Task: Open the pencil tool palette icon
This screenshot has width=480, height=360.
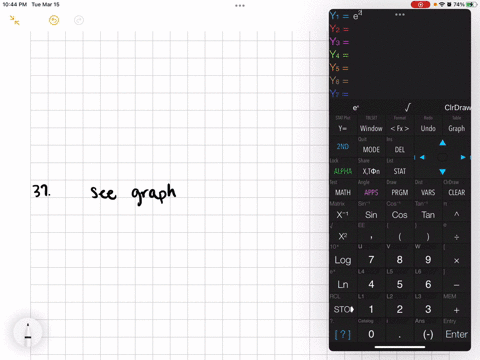Action: [28, 332]
